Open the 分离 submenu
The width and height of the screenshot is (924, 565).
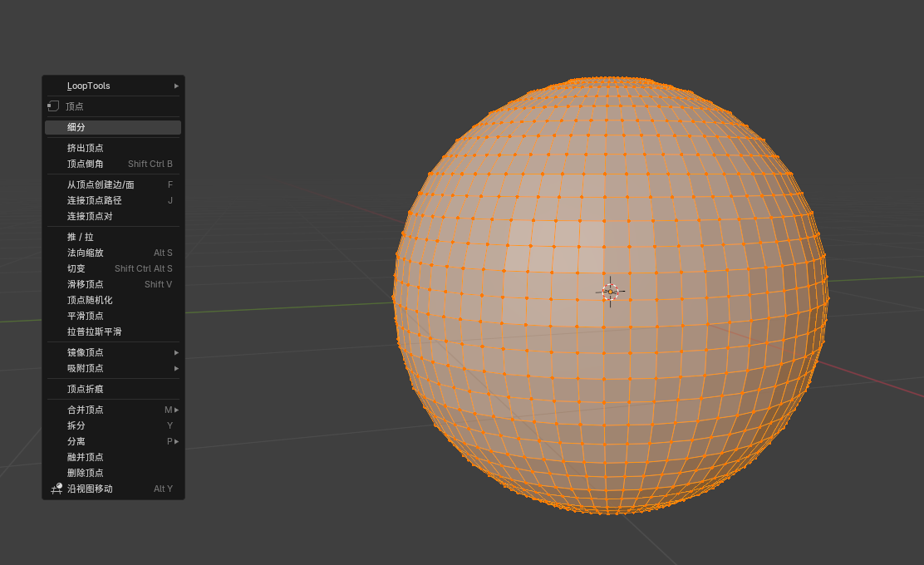[113, 441]
